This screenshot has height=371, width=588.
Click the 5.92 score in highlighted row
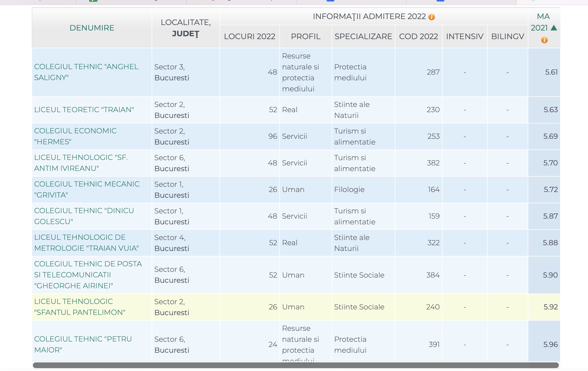click(550, 307)
